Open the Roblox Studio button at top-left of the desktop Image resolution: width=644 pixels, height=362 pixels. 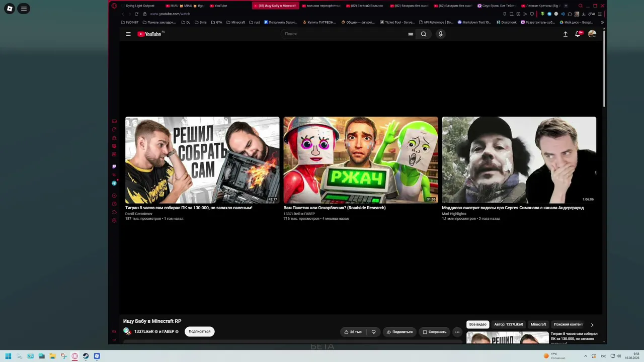point(10,9)
